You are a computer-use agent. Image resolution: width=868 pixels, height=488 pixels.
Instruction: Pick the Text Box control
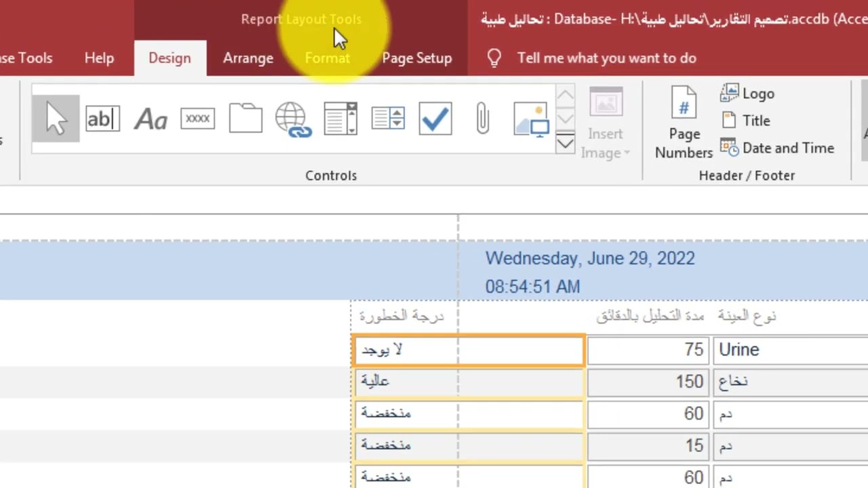pos(102,119)
